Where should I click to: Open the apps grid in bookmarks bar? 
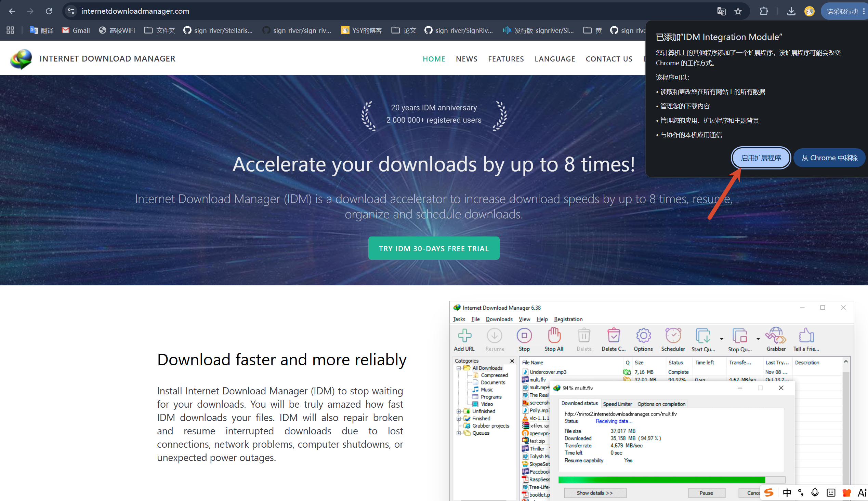pos(10,30)
